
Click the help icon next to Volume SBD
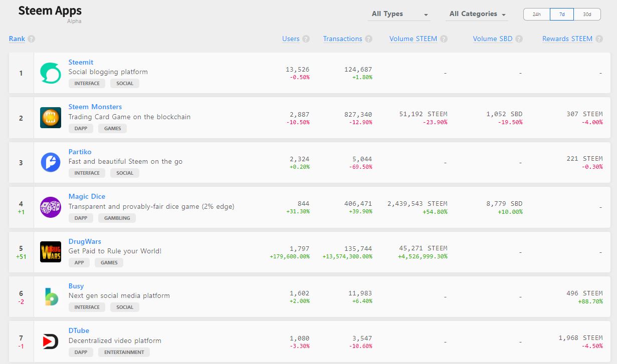[519, 39]
